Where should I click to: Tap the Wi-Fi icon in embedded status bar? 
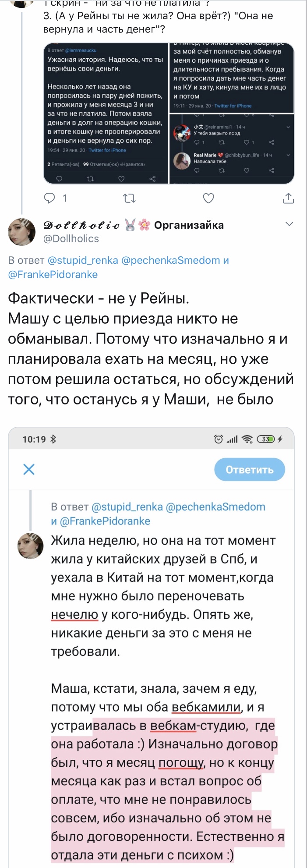tap(247, 439)
